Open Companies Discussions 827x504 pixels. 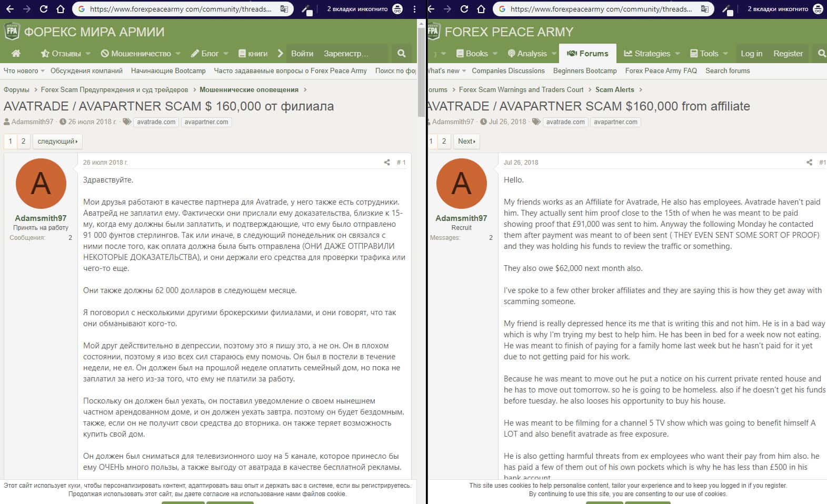(508, 70)
